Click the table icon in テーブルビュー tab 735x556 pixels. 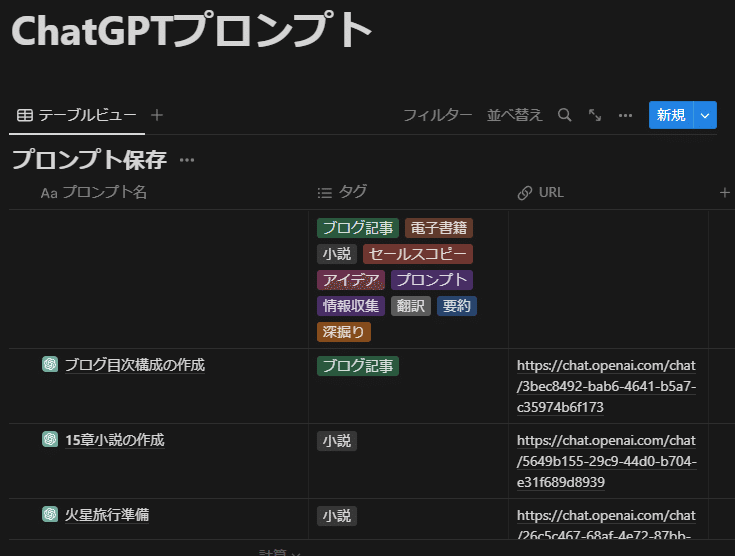[x=25, y=115]
